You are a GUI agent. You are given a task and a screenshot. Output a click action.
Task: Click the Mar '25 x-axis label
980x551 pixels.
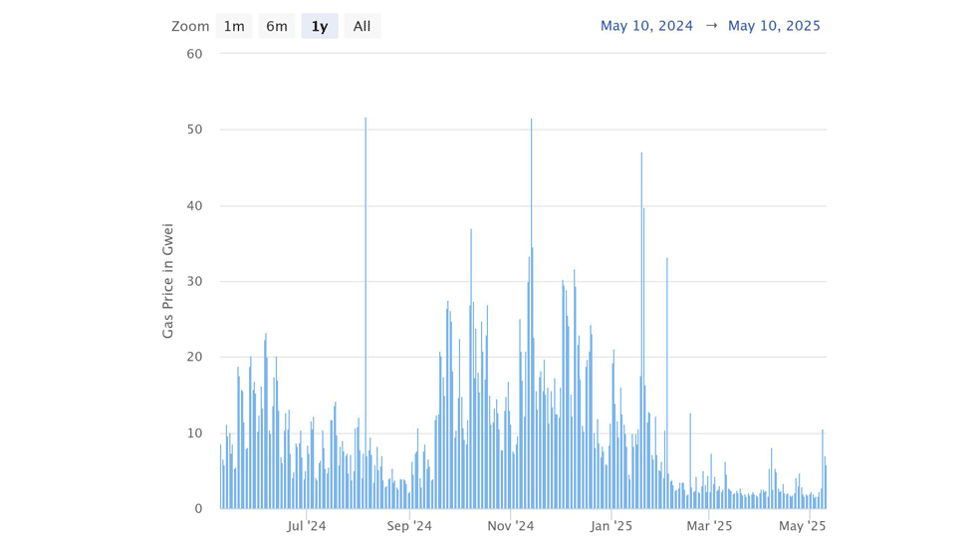709,526
